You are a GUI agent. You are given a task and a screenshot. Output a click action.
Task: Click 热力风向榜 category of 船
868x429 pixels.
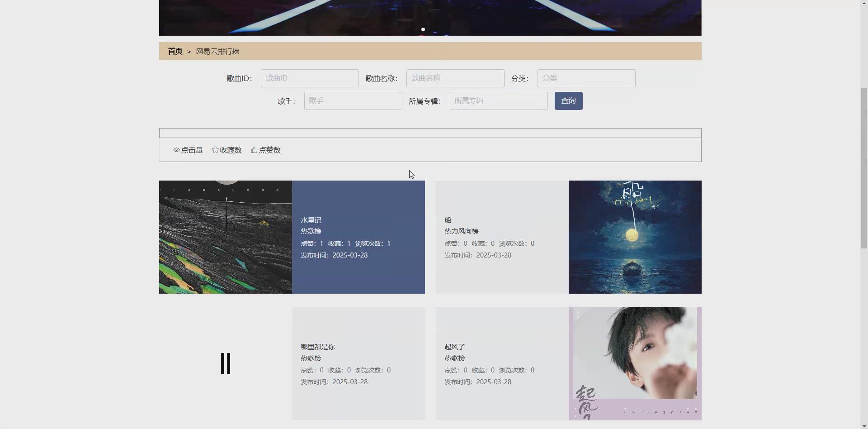462,231
